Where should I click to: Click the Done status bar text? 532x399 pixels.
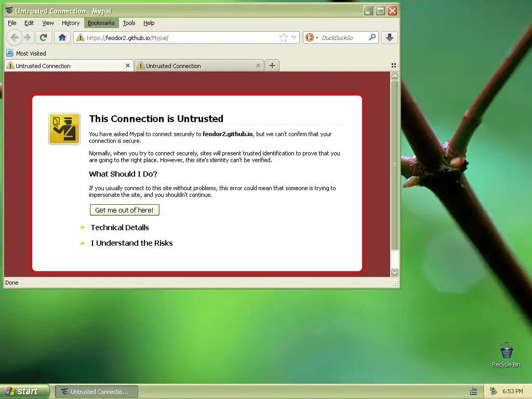(x=12, y=283)
